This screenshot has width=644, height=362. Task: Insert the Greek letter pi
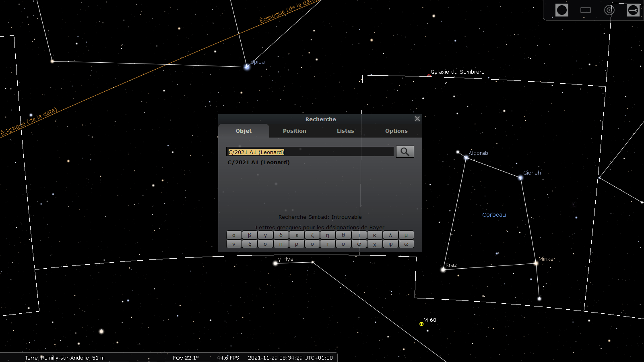pos(281,244)
